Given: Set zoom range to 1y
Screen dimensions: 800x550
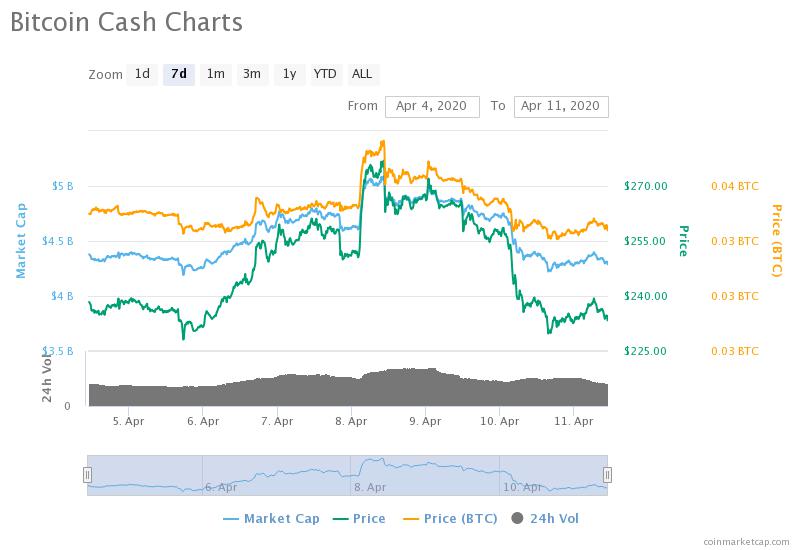Looking at the screenshot, I should pos(289,74).
